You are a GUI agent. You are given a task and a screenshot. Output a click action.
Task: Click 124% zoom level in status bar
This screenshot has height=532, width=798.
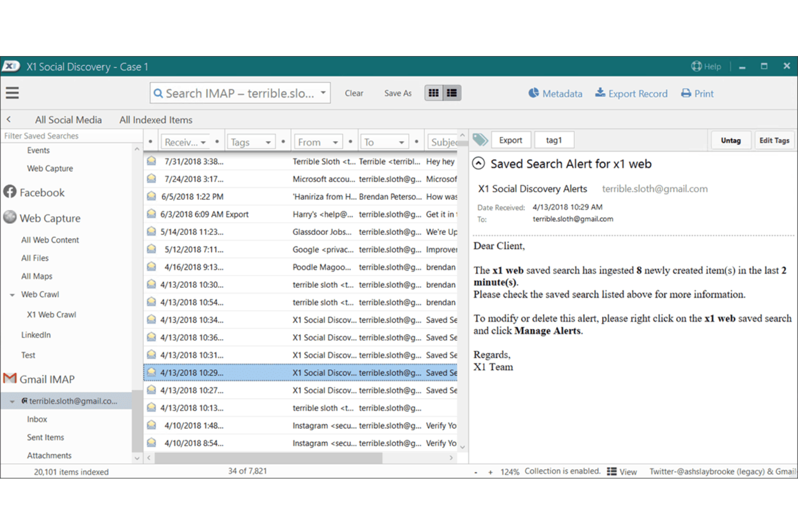pos(510,472)
